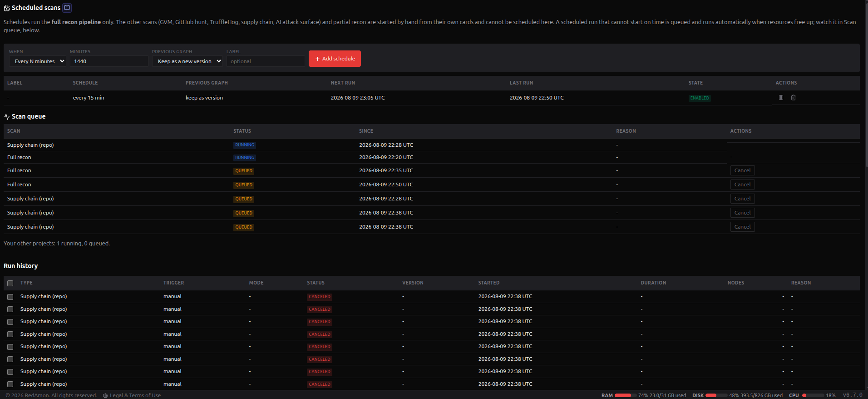Click the since time 2026-08-09 22:20 UTC
The height and width of the screenshot is (399, 868).
386,157
